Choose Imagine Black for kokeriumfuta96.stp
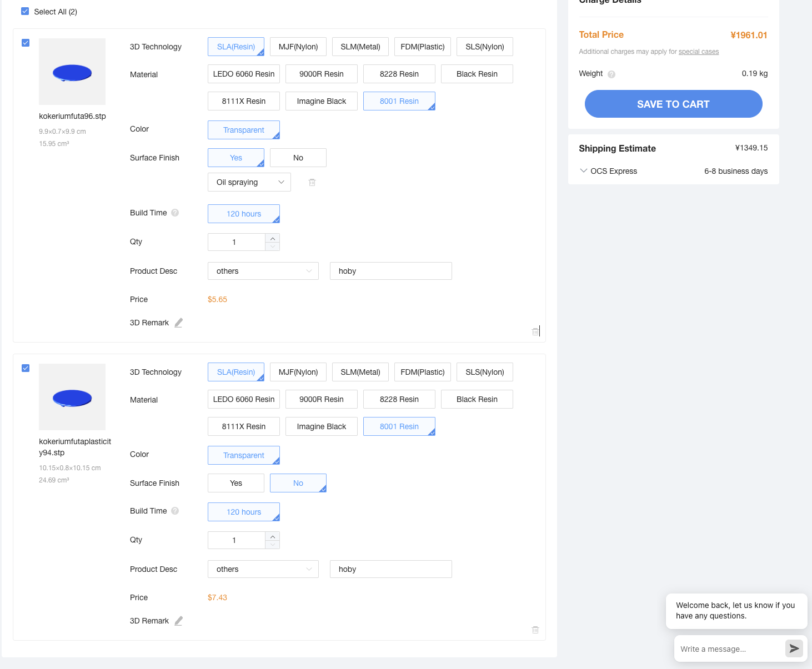Image resolution: width=812 pixels, height=669 pixels. coord(322,101)
